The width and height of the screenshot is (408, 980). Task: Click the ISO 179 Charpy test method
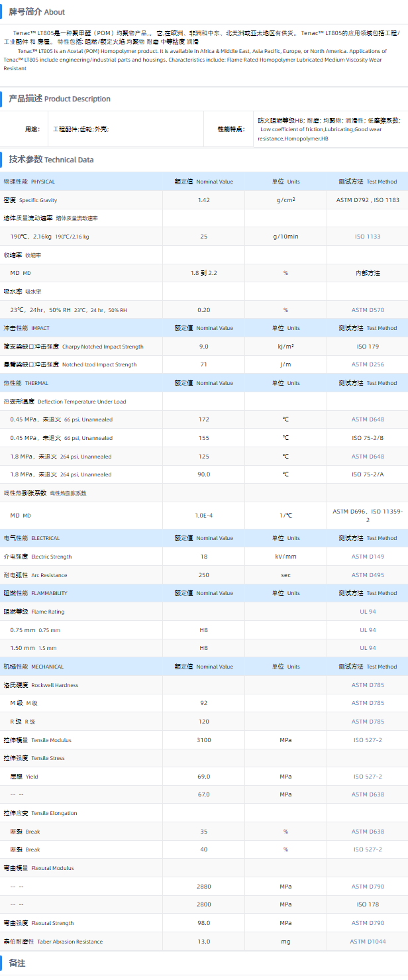coord(368,347)
